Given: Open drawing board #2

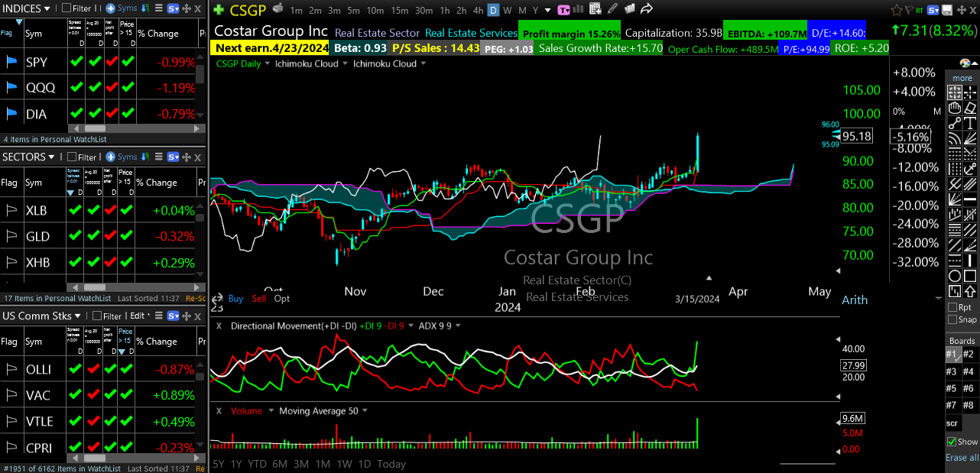Looking at the screenshot, I should click(x=969, y=354).
